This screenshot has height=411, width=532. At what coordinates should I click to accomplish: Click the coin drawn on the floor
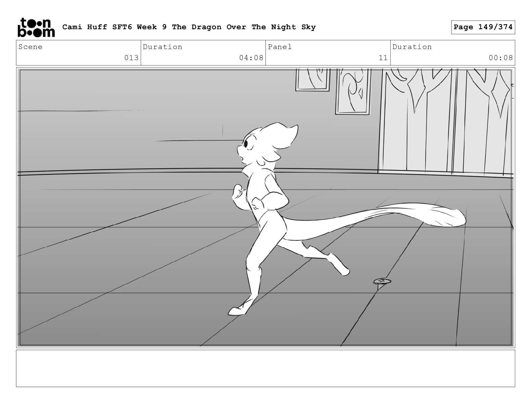point(382,281)
